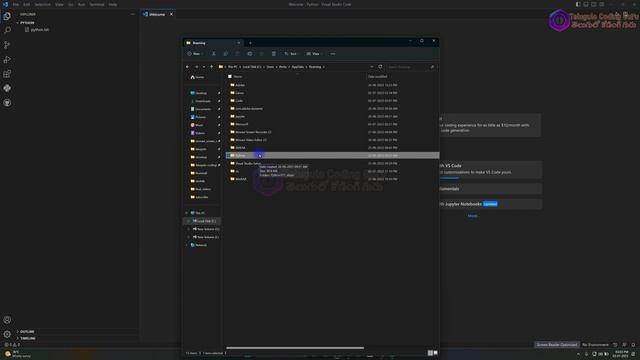
Task: Open Documents in File Explorer quick access
Action: 201,109
